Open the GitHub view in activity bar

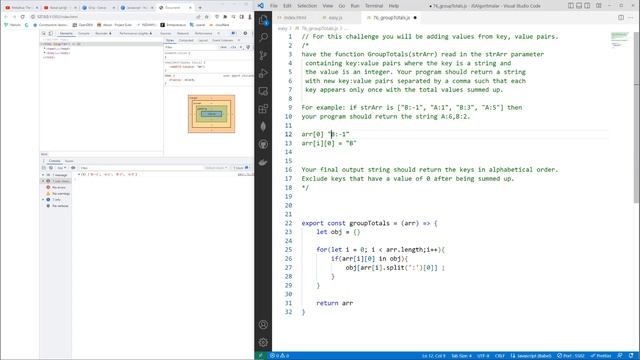pyautogui.click(x=263, y=144)
